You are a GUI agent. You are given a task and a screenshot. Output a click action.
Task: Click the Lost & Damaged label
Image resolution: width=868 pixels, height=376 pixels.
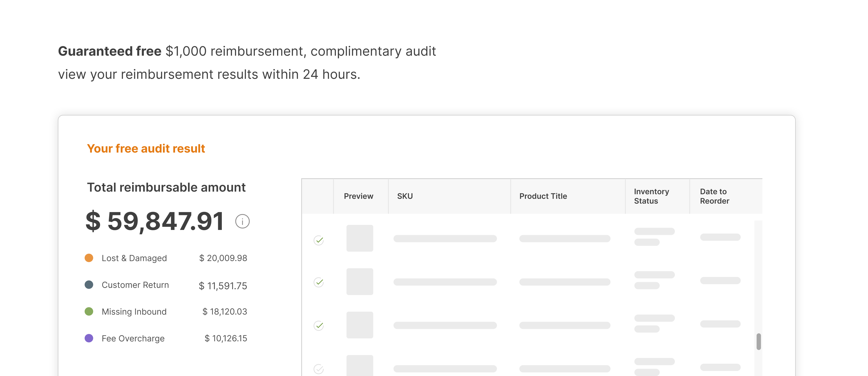(134, 258)
